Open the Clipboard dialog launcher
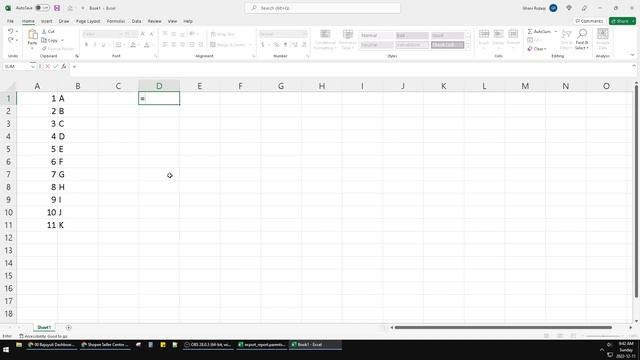The image size is (640, 360). coord(77,56)
